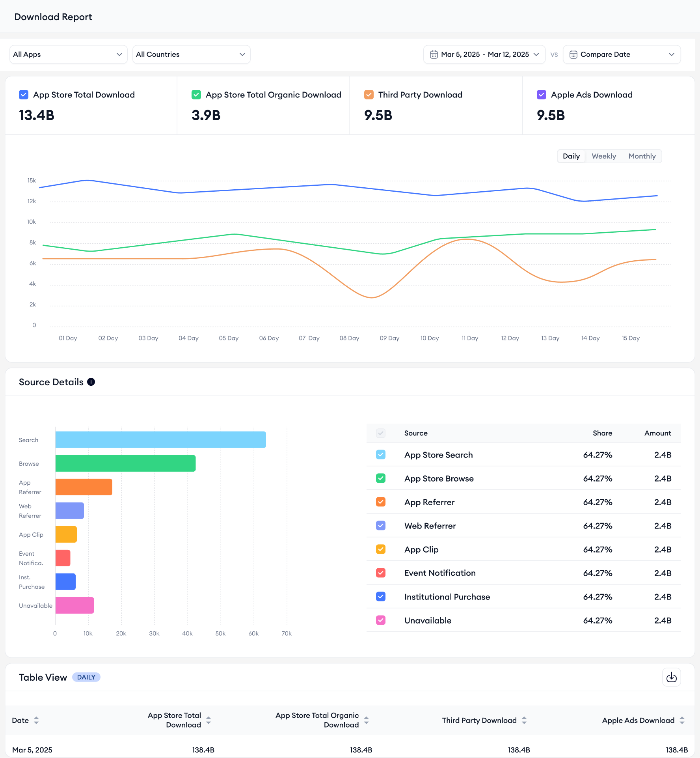Click the download icon in Table View
Viewport: 700px width, 758px height.
click(671, 677)
